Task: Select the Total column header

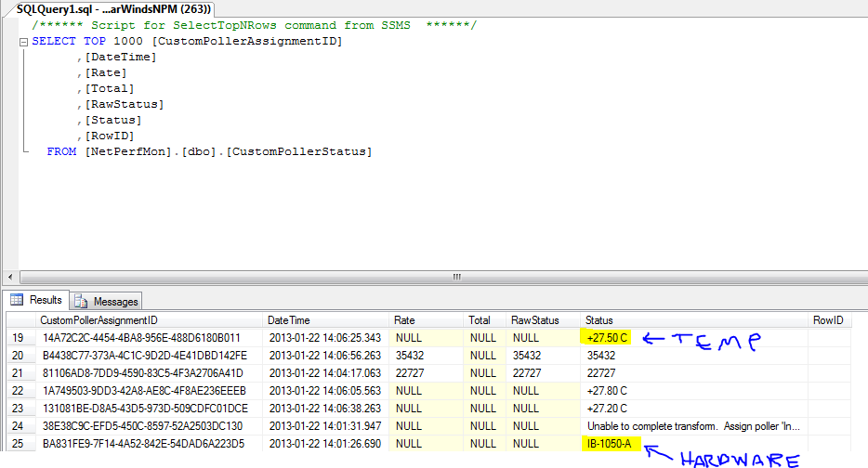Action: click(x=484, y=320)
